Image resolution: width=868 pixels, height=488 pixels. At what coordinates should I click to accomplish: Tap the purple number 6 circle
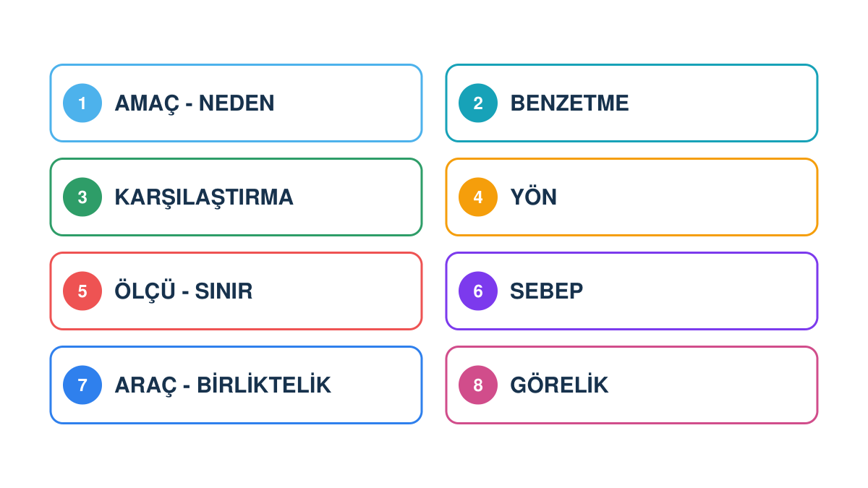coord(478,291)
